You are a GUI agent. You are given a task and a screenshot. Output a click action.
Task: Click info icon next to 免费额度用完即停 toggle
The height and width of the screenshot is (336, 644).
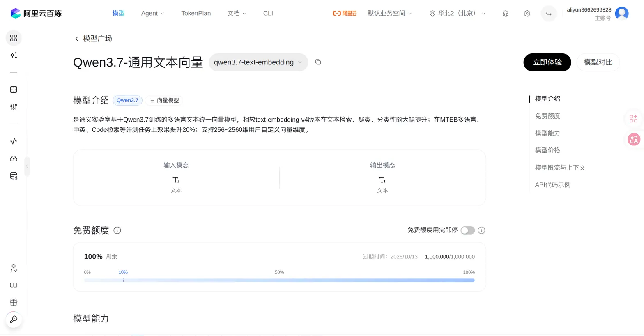pyautogui.click(x=482, y=230)
